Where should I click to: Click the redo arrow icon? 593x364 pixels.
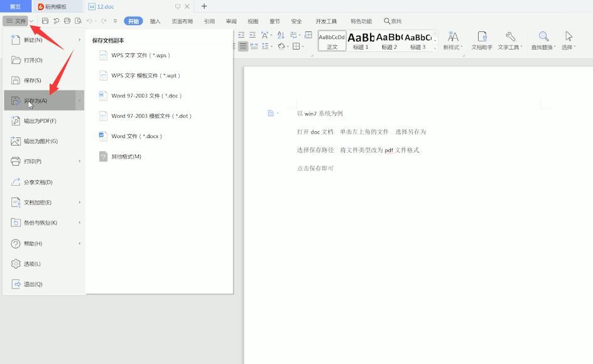[103, 21]
